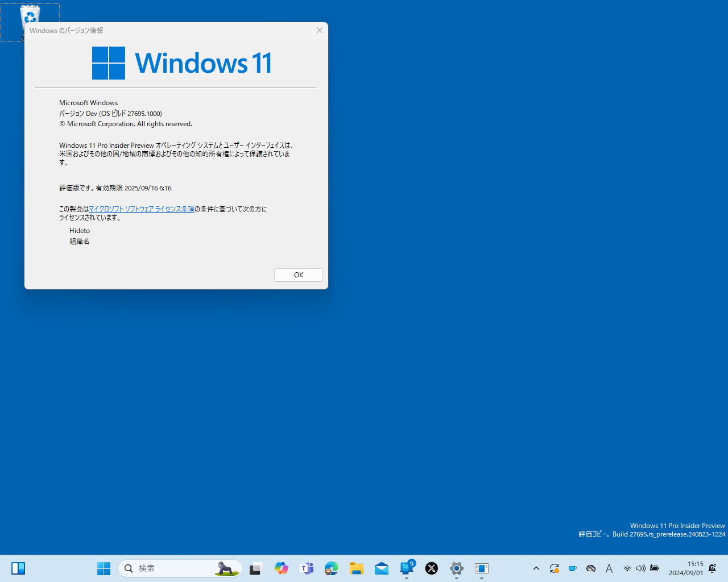Open the Start menu
Viewport: 728px width, 582px height.
[104, 568]
